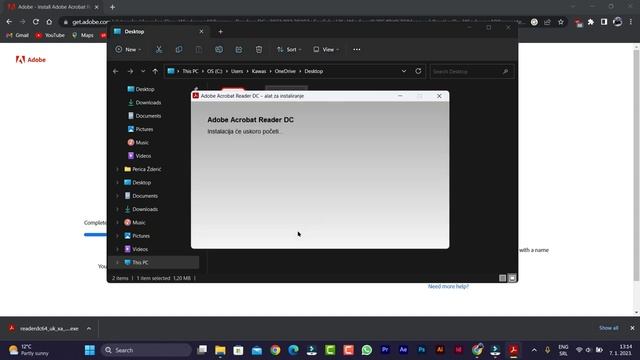Open the See more (three dots) menu in Explorer
The width and height of the screenshot is (640, 360).
(357, 49)
